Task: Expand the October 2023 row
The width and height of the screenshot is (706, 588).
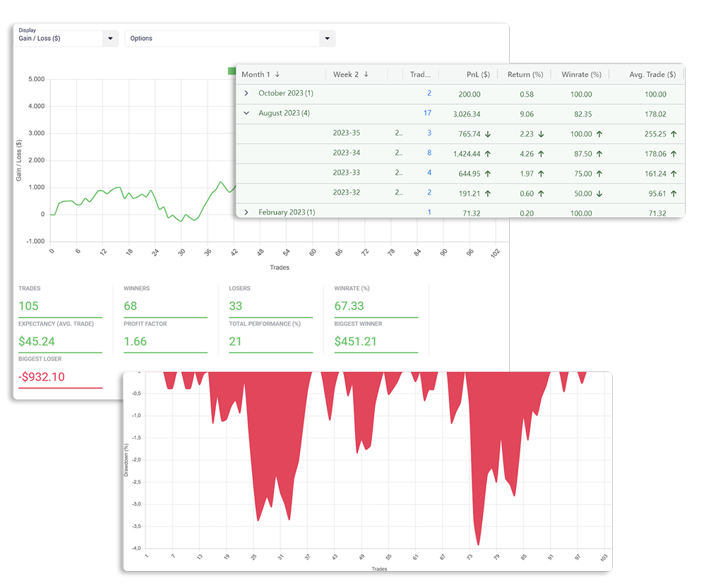Action: [245, 93]
